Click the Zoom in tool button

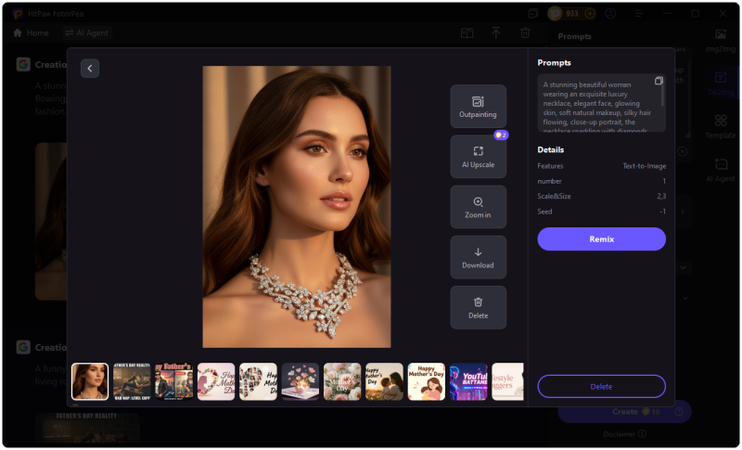click(x=478, y=207)
